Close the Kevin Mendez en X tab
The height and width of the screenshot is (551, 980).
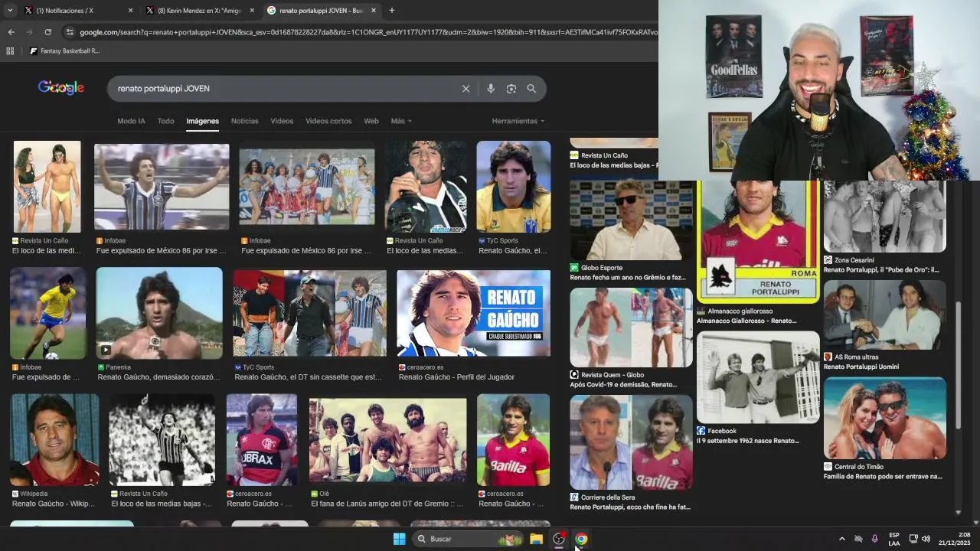pyautogui.click(x=252, y=11)
